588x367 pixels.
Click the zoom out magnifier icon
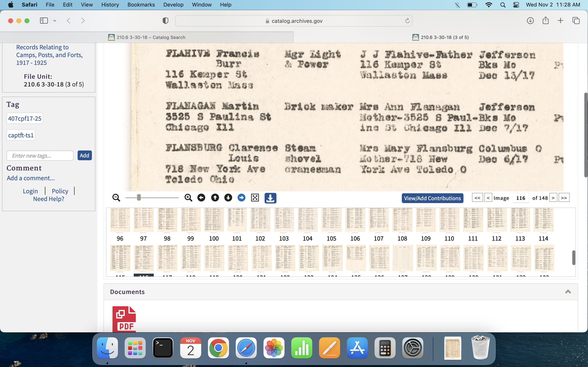[116, 198]
